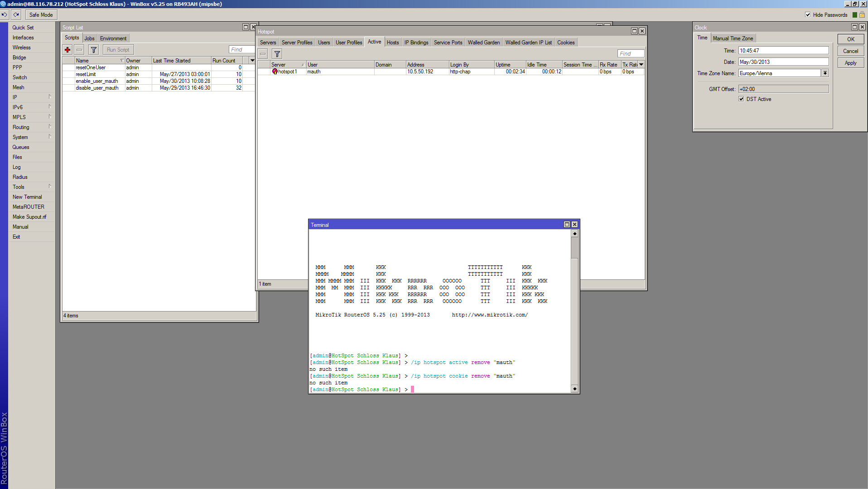
Task: Select the enable_user_mauth script row
Action: (159, 81)
